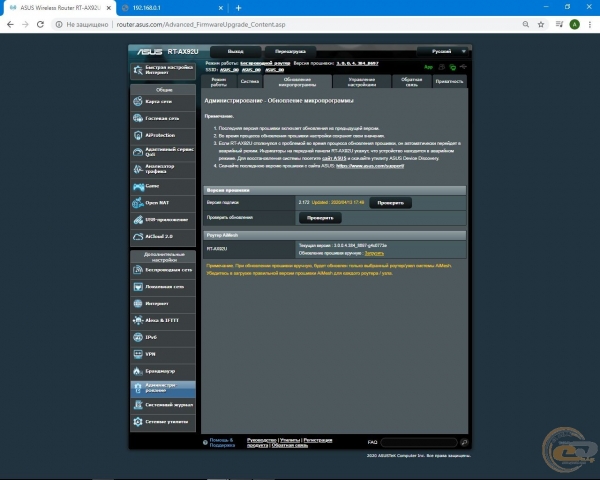Open System Log (Системный журнал)

(x=163, y=405)
